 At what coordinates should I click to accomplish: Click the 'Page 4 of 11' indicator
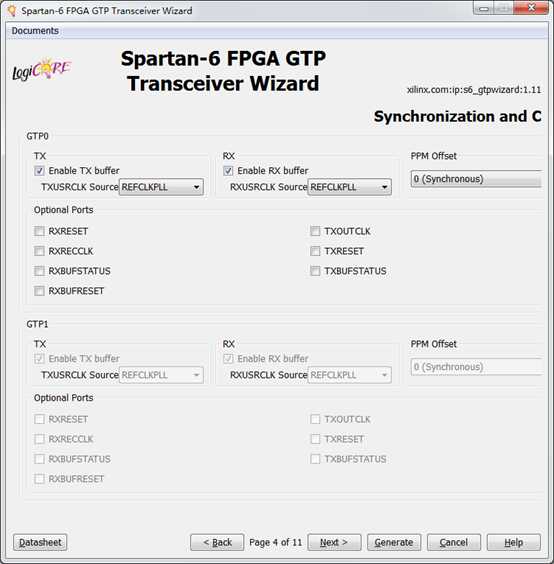click(x=276, y=542)
